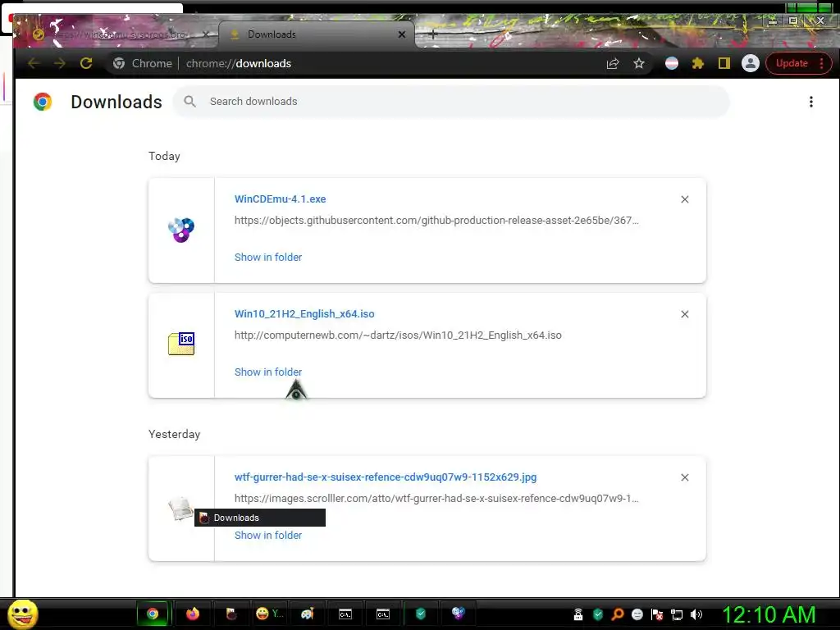840x630 pixels.
Task: Click the 12:10 AM taskbar clock
Action: coord(769,614)
